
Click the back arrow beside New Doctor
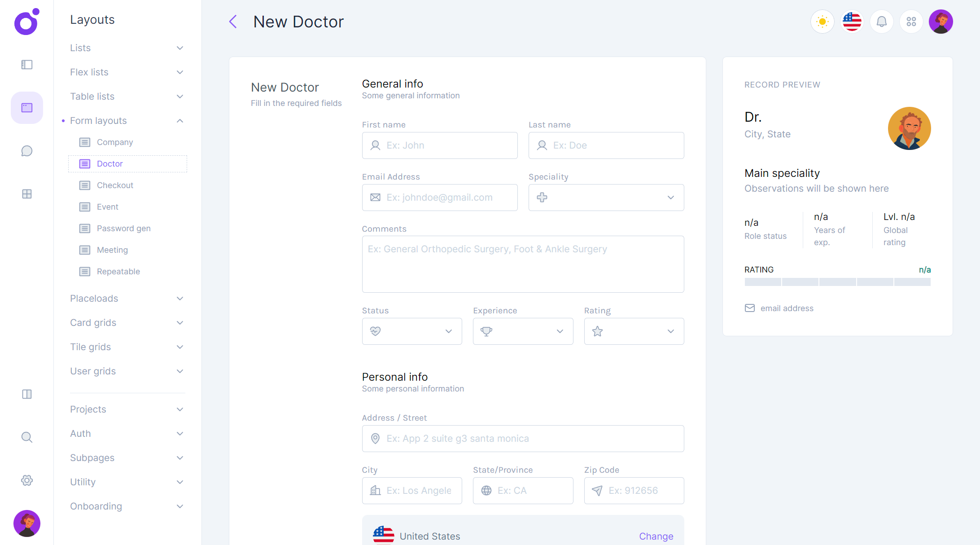233,22
